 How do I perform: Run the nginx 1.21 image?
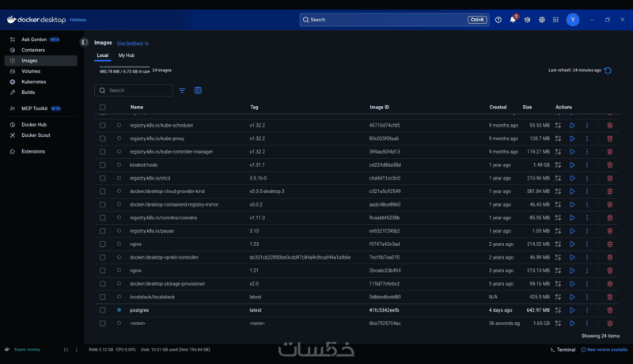[x=572, y=271]
